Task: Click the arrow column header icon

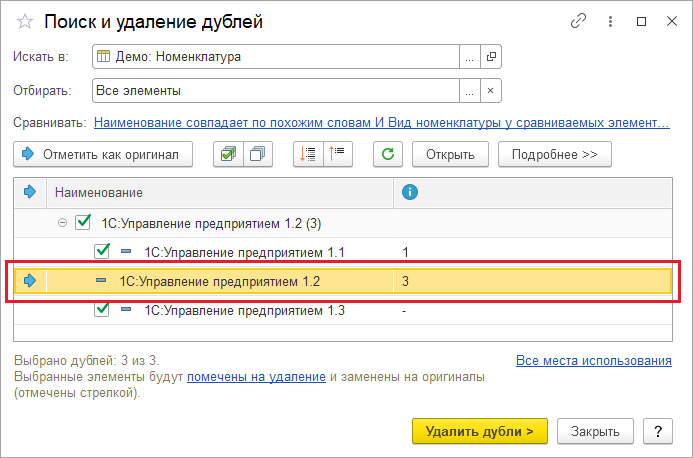Action: [x=30, y=192]
